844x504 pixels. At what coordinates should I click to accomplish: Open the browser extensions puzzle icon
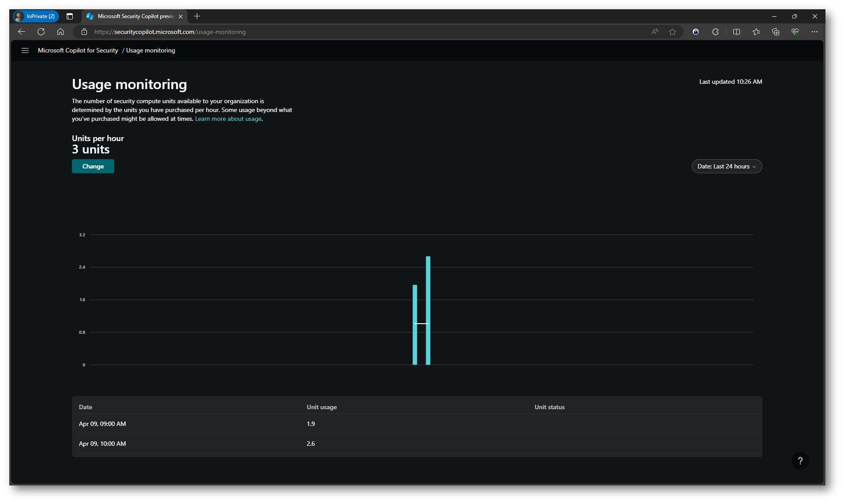coord(715,32)
